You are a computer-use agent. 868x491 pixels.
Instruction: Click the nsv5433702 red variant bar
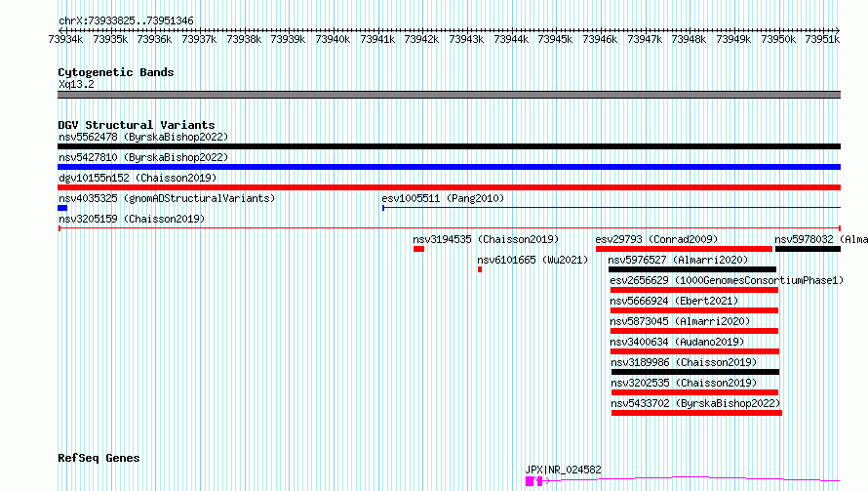[x=696, y=413]
